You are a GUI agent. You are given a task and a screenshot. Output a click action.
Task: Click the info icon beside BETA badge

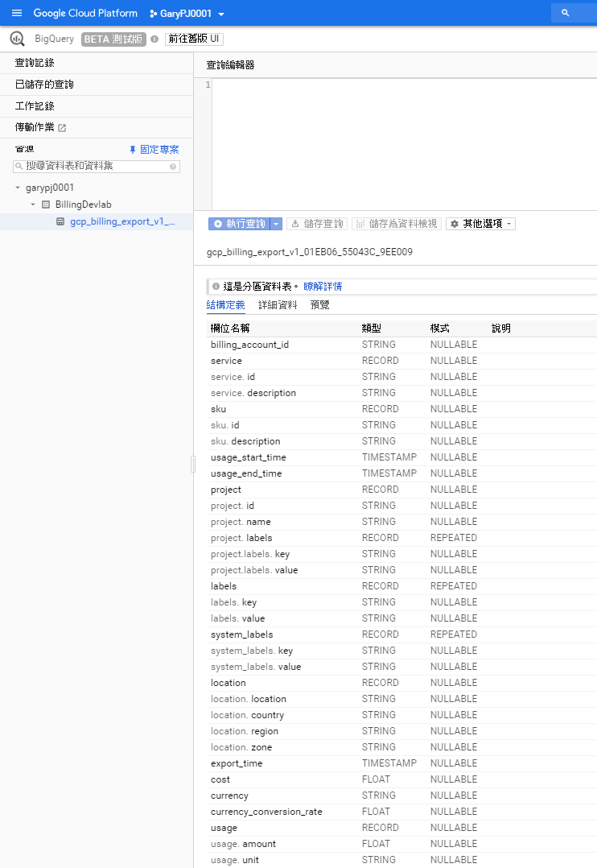(155, 39)
